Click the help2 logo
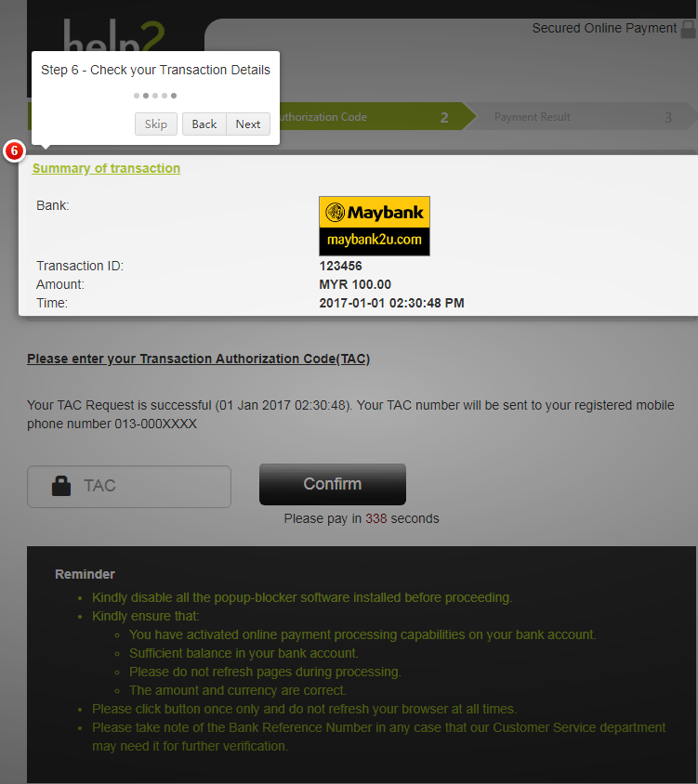698x784 pixels. (114, 36)
